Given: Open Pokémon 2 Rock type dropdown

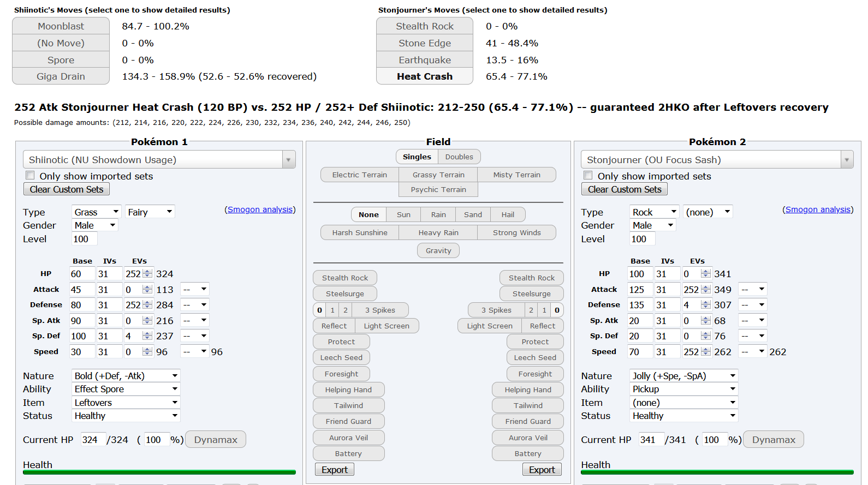Looking at the screenshot, I should (x=655, y=212).
